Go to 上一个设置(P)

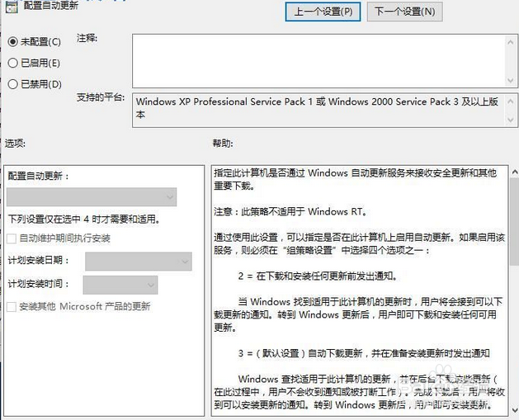(x=323, y=12)
